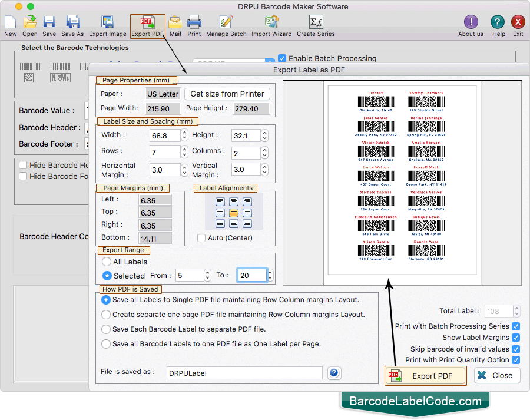
Task: Click the Rows stepper arrows
Action: [x=184, y=152]
